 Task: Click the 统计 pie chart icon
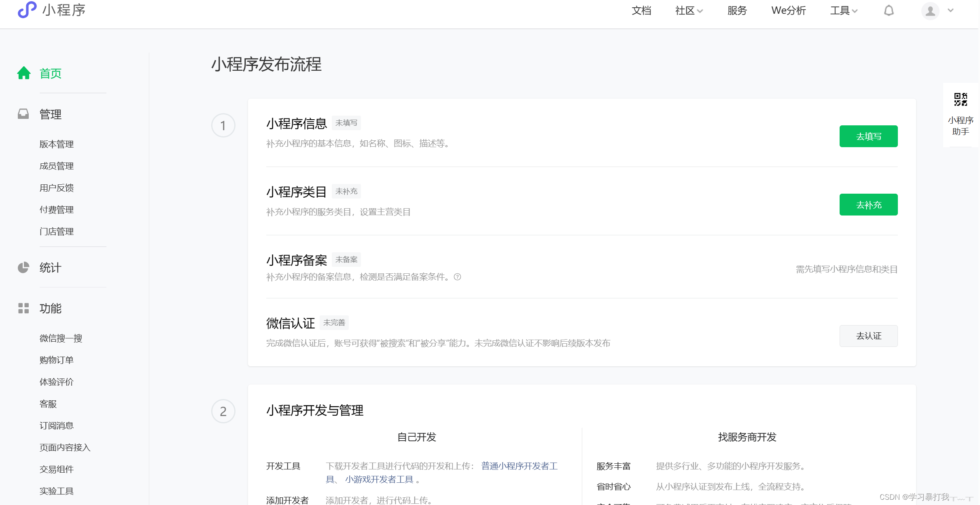click(23, 267)
